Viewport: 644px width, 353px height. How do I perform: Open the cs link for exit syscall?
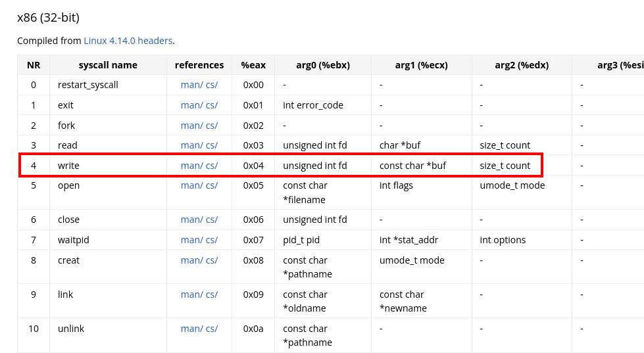click(x=212, y=105)
